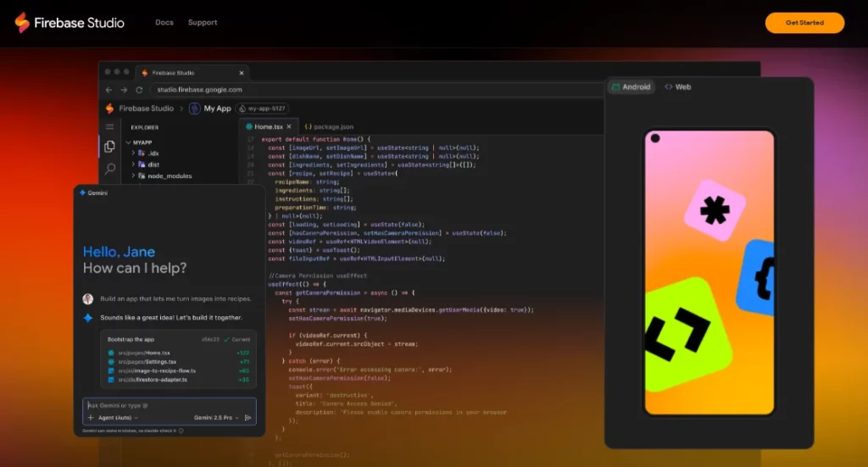This screenshot has height=467, width=868.
Task: Click the my-app-5127 project badge
Action: coord(263,108)
